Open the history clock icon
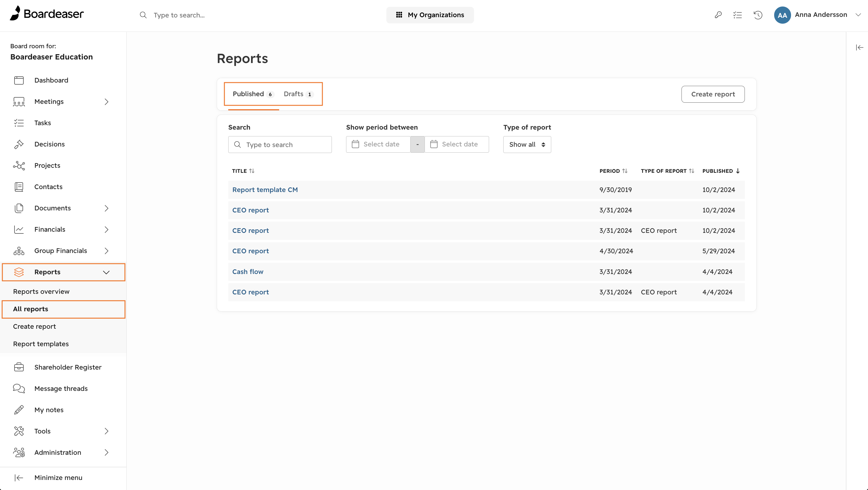 click(x=758, y=15)
